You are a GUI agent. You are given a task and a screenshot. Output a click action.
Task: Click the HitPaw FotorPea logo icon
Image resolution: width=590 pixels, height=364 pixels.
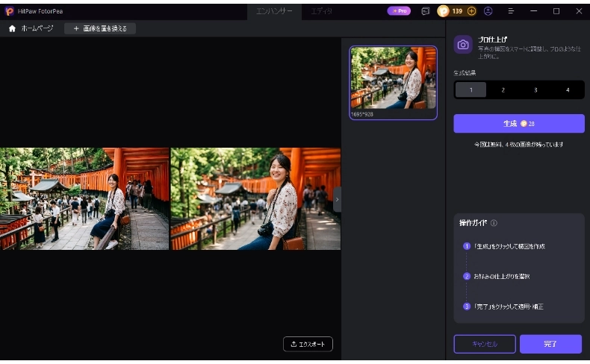click(10, 11)
